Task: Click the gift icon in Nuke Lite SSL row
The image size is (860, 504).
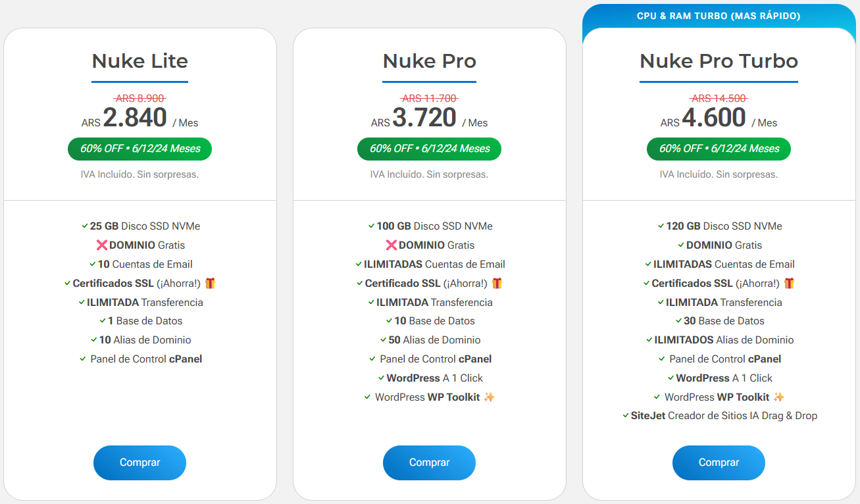Action: [x=211, y=284]
